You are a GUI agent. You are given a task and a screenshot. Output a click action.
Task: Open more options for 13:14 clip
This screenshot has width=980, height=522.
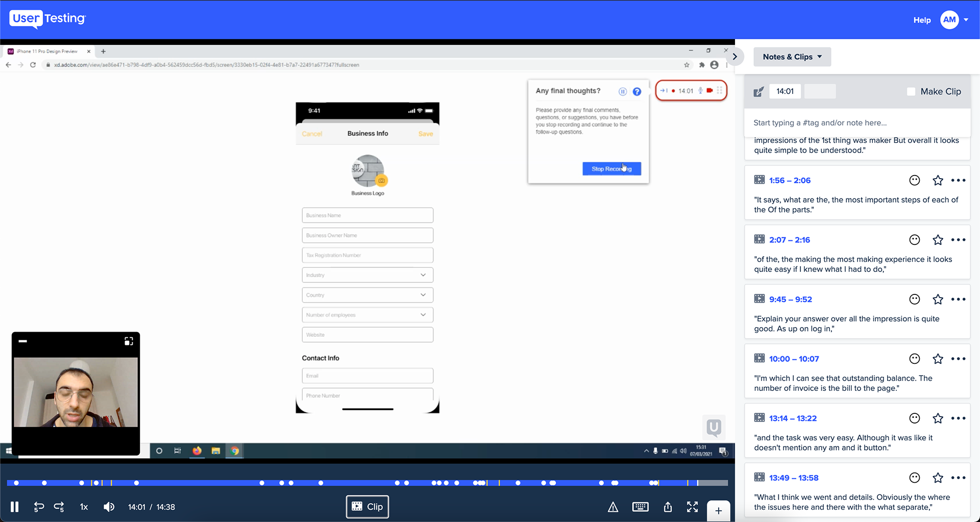coord(959,418)
